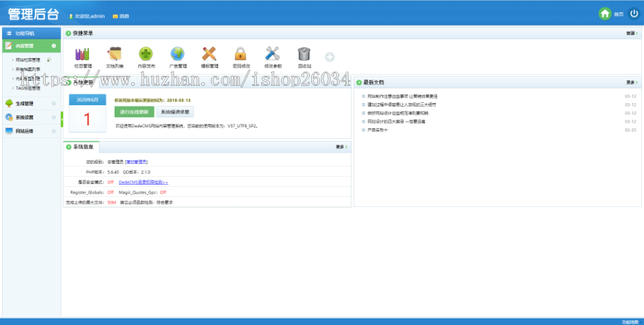Click the monitor icon for 网站运维

(x=9, y=131)
